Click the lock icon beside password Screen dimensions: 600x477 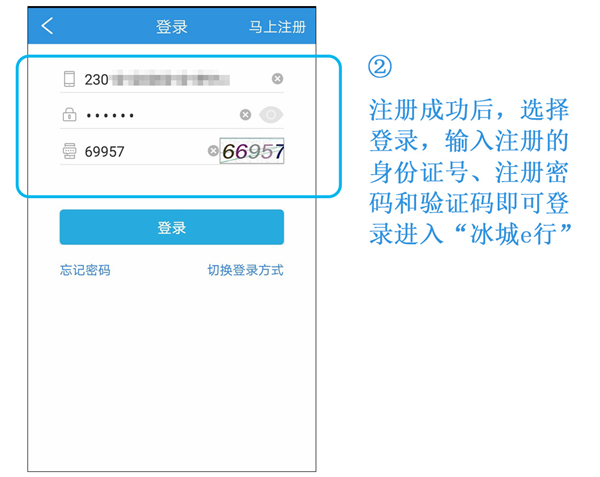click(x=69, y=114)
